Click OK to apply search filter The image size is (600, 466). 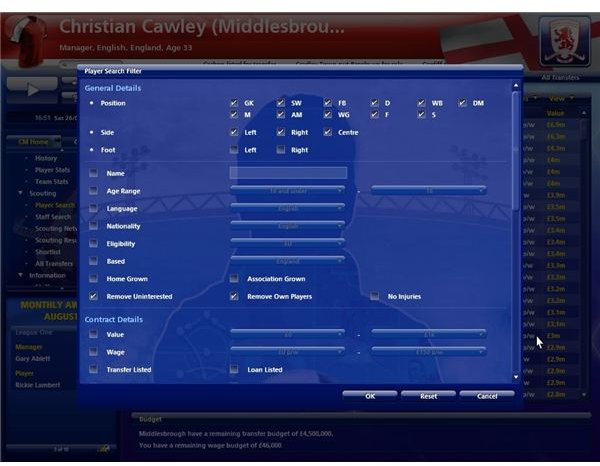(370, 396)
